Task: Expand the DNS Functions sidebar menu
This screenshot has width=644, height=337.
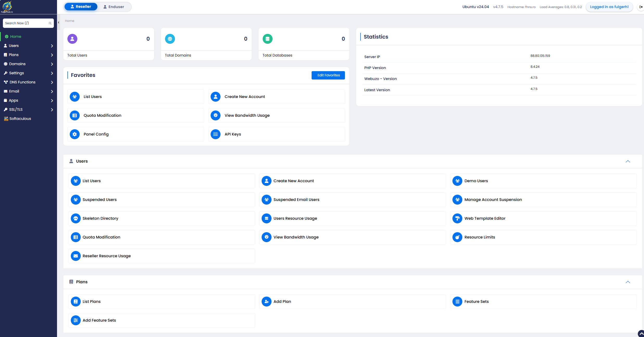Action: pyautogui.click(x=28, y=82)
